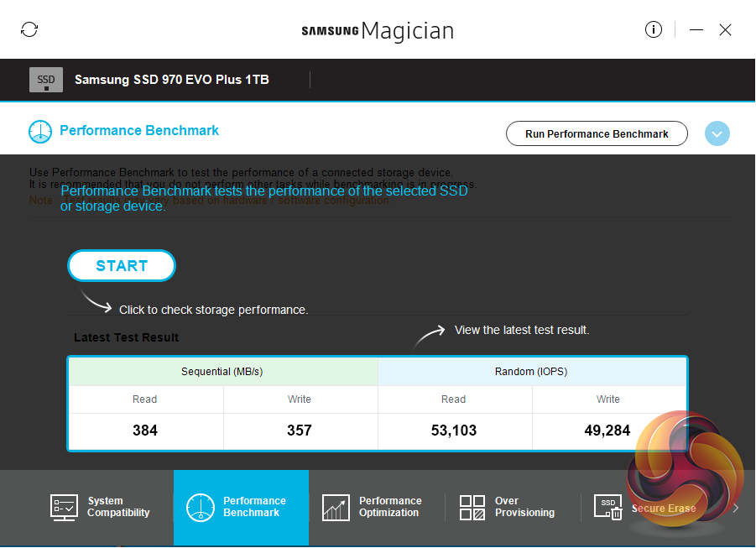Click the Over Provisioning grid icon
Screen dimensions: 756x548
click(x=472, y=507)
